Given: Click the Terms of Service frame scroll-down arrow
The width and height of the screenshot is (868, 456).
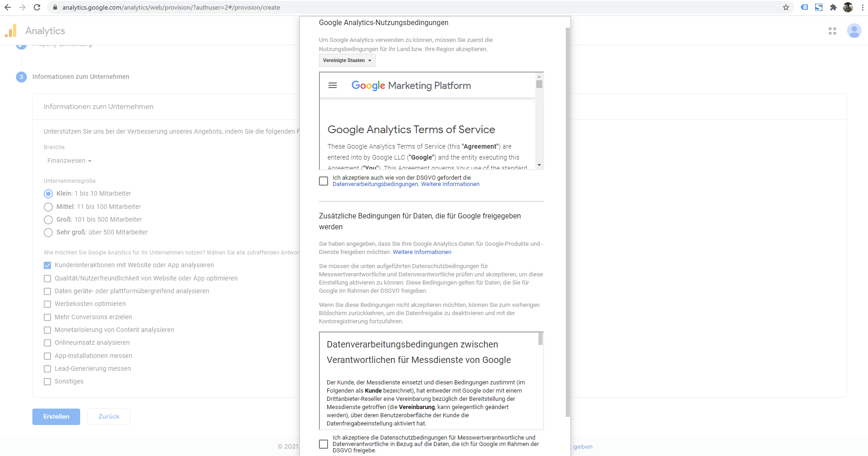Looking at the screenshot, I should (x=539, y=165).
